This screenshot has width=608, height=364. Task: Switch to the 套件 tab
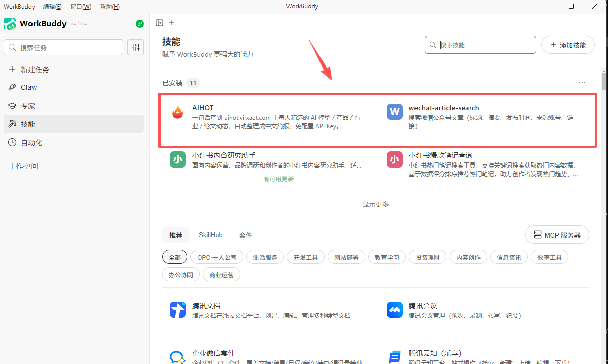pos(246,235)
